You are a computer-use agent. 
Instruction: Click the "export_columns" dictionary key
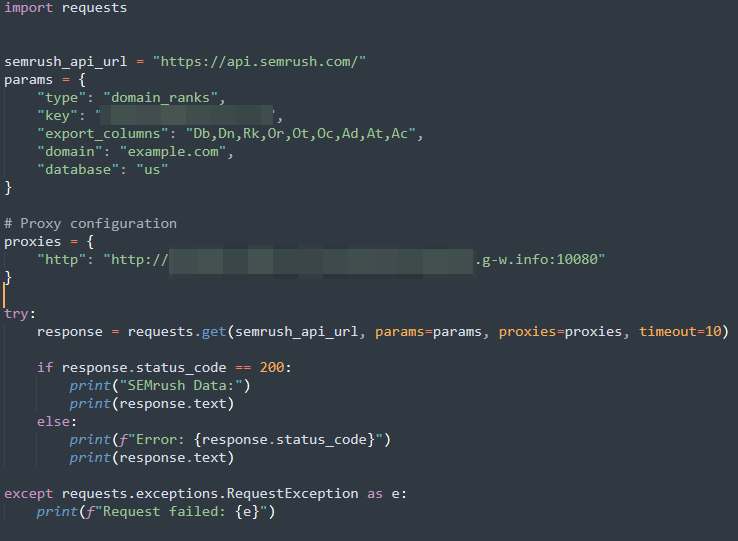(x=103, y=134)
